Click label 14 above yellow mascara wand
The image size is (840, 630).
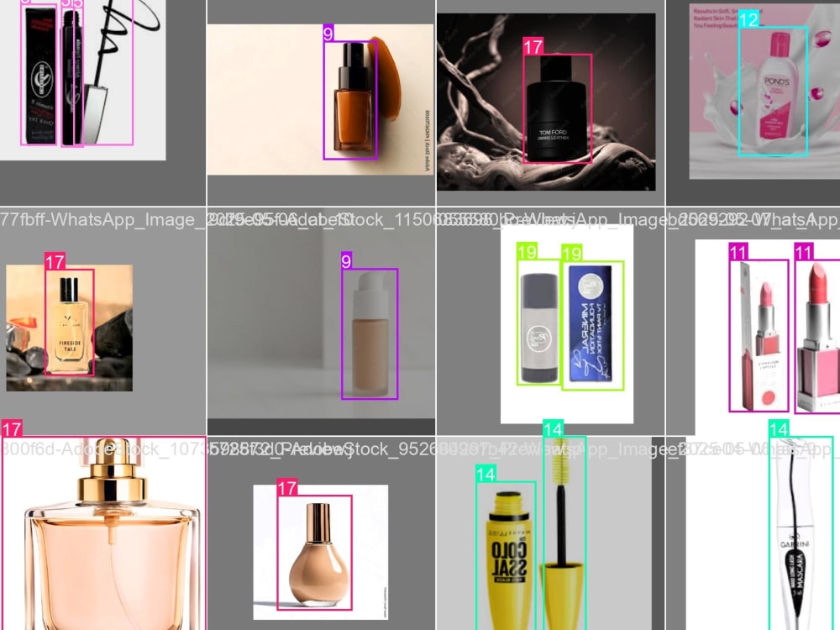point(553,428)
